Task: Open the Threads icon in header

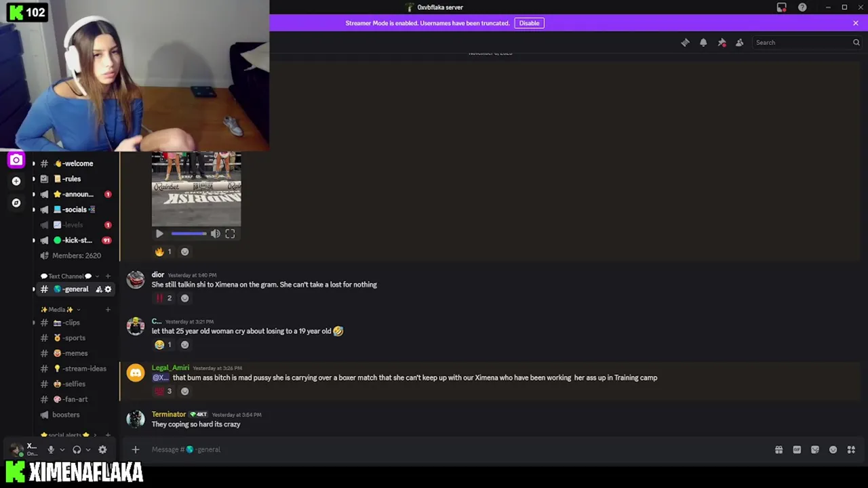Action: 685,43
